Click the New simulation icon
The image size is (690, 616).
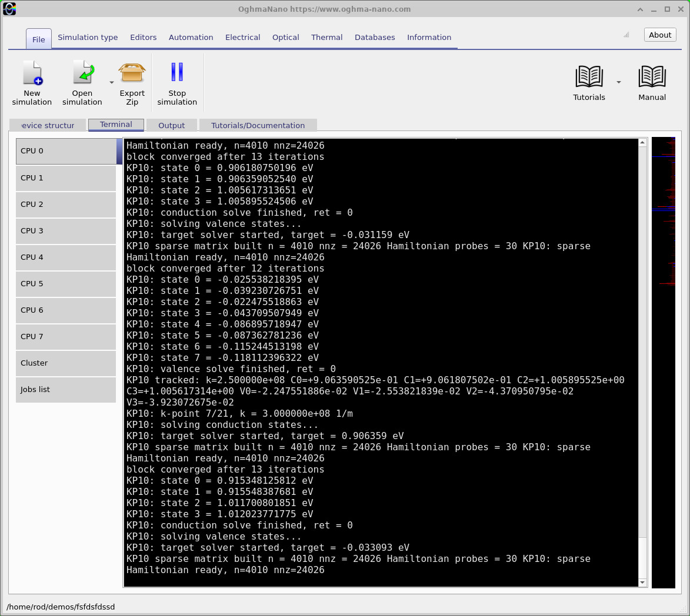click(x=32, y=73)
